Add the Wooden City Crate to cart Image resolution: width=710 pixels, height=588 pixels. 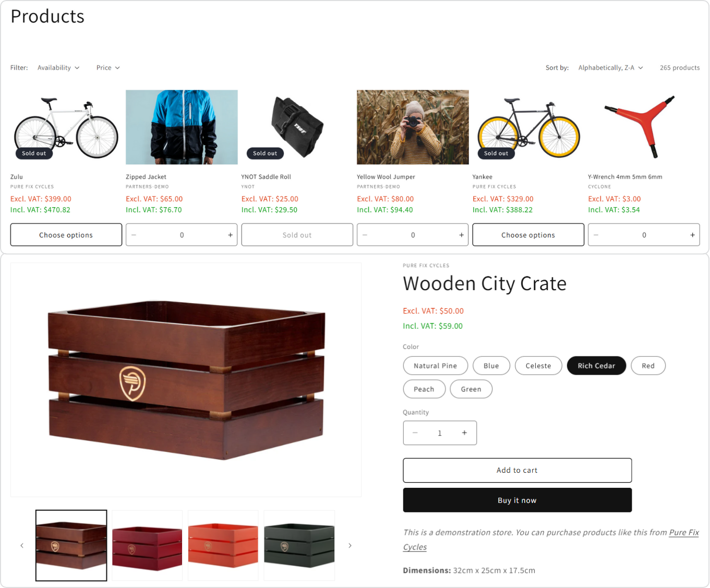pos(518,471)
